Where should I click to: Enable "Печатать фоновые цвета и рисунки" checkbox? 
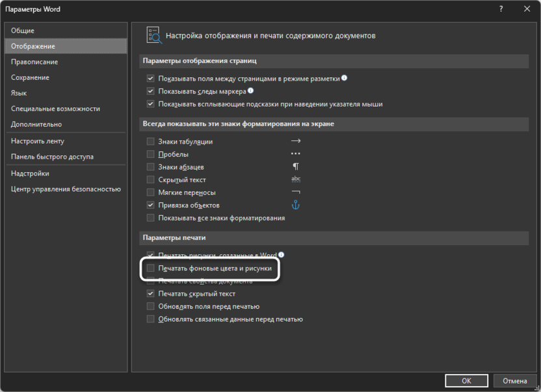(x=151, y=268)
